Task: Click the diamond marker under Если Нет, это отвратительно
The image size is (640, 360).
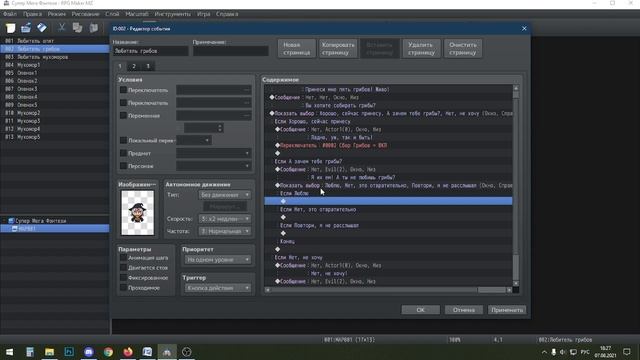Action: pyautogui.click(x=283, y=217)
